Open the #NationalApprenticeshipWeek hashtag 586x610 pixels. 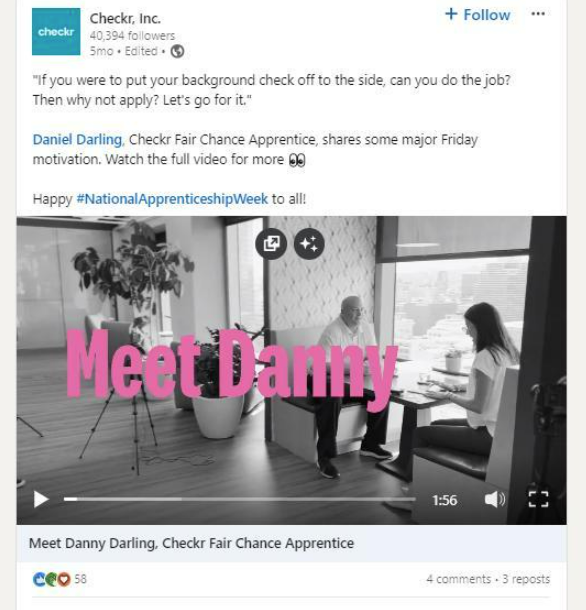(x=172, y=199)
